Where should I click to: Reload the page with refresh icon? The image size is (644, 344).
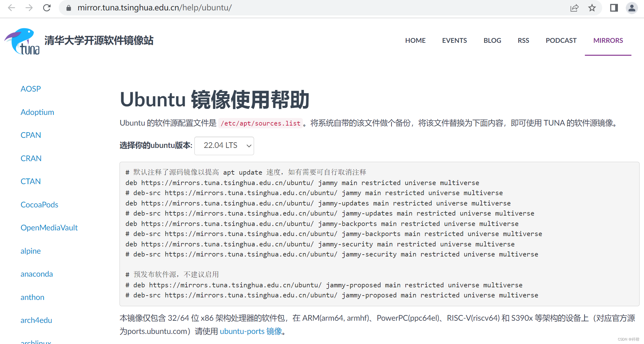pos(47,8)
